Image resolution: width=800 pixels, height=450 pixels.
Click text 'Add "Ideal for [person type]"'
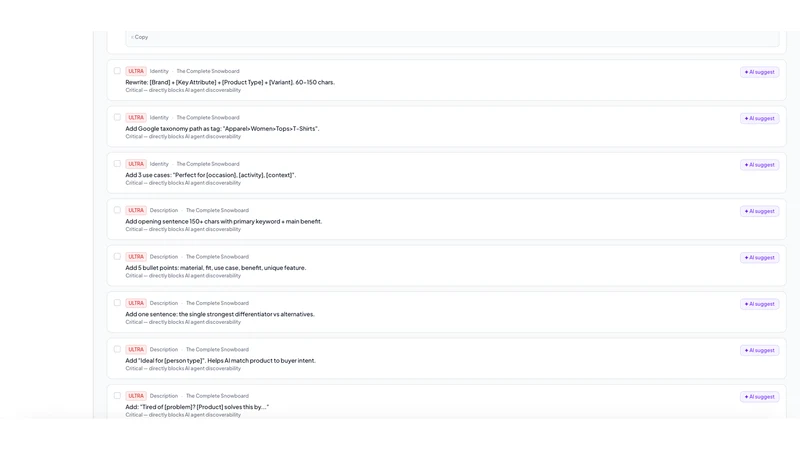pyautogui.click(x=165, y=361)
